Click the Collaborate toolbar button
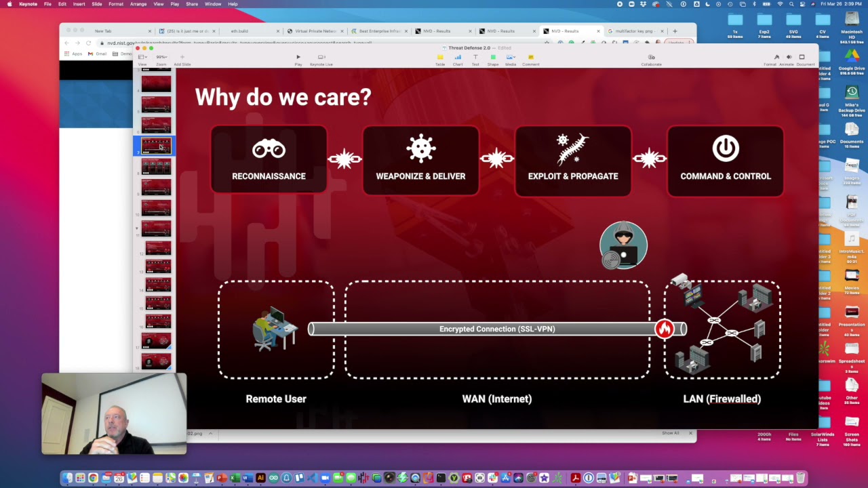Image resolution: width=868 pixels, height=488 pixels. pyautogui.click(x=651, y=60)
